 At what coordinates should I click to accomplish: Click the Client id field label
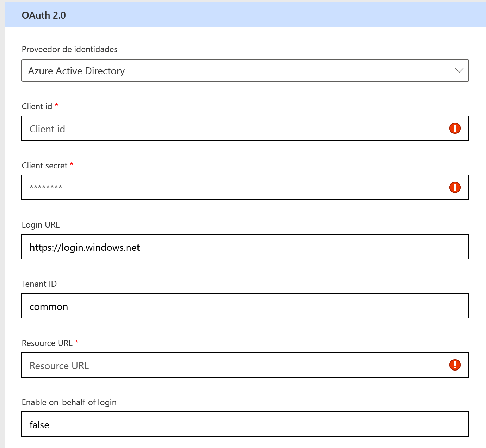37,106
